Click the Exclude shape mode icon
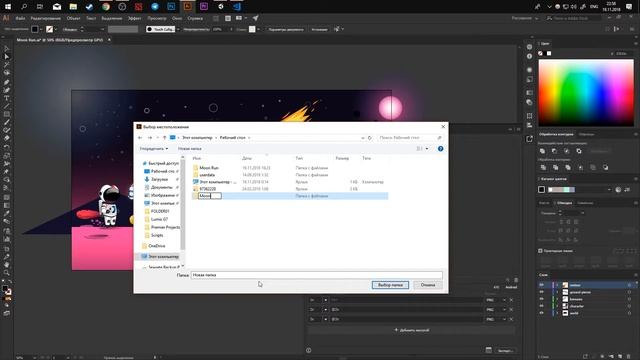This screenshot has width=640, height=360. (579, 151)
